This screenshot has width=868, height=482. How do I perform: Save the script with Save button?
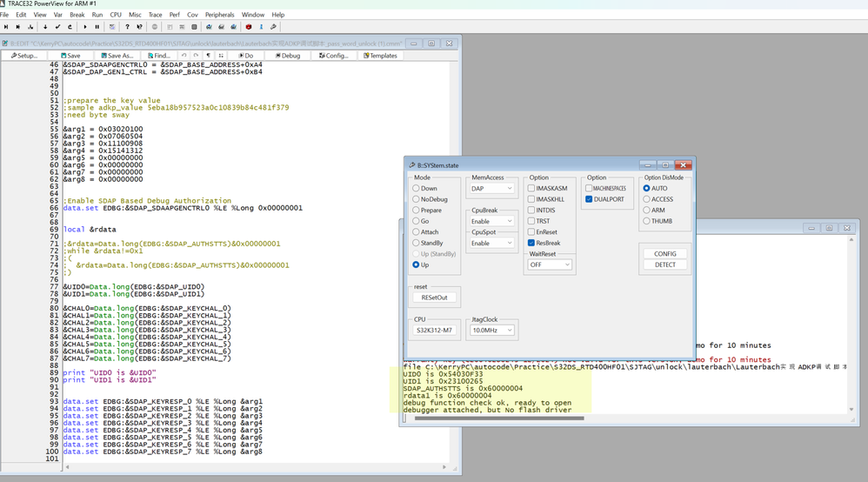point(70,56)
